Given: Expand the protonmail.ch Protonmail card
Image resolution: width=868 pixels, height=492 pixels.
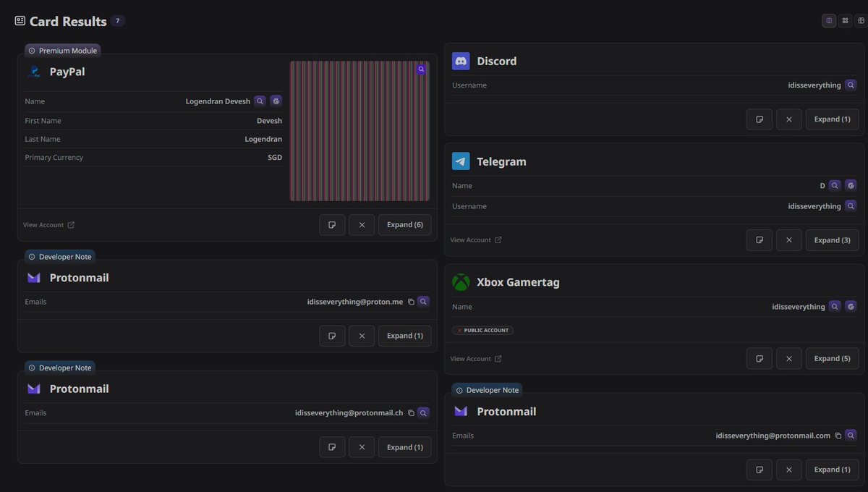Looking at the screenshot, I should [405, 447].
